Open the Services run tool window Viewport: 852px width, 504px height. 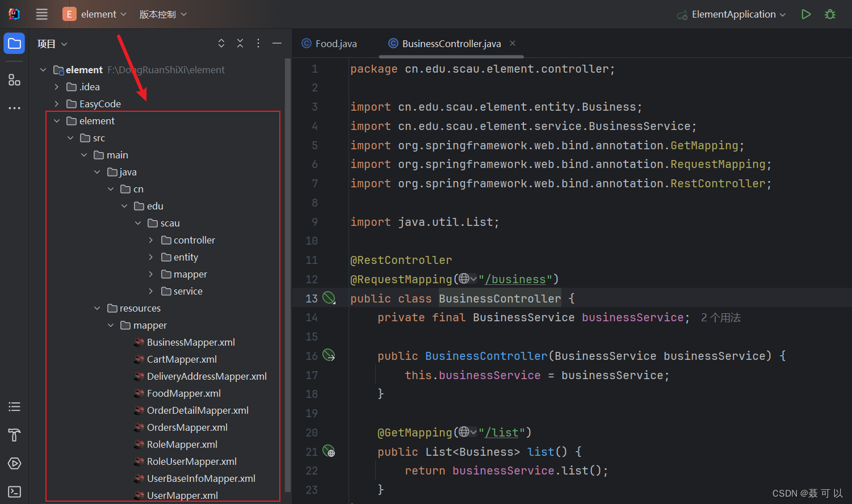pyautogui.click(x=14, y=463)
